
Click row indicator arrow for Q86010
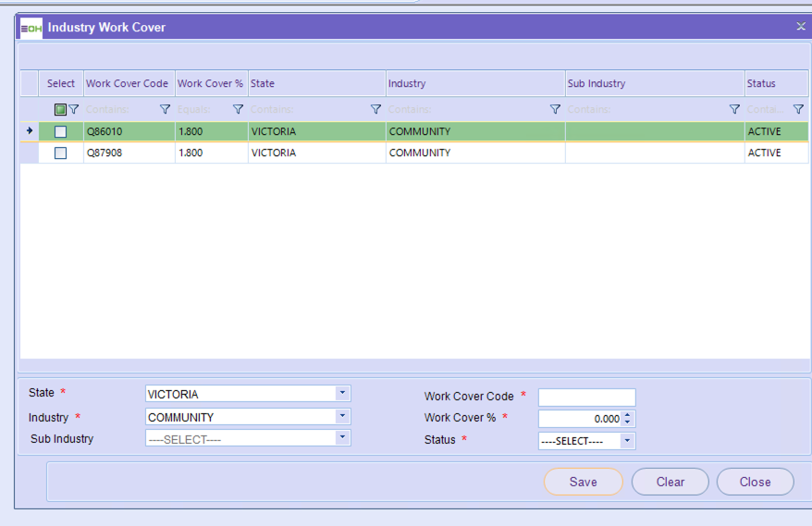click(x=30, y=131)
